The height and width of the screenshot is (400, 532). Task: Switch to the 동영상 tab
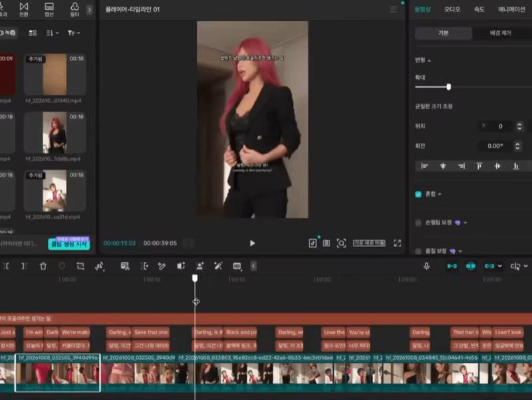[423, 9]
